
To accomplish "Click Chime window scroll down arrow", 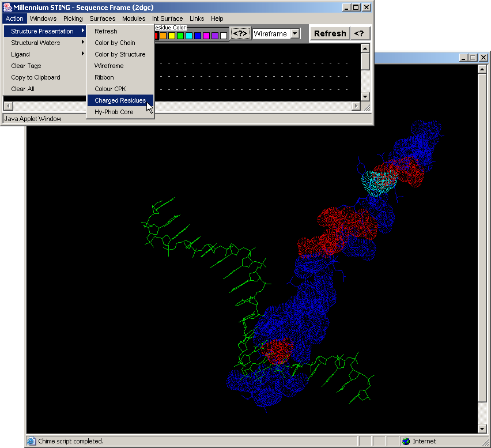I will [x=482, y=428].
